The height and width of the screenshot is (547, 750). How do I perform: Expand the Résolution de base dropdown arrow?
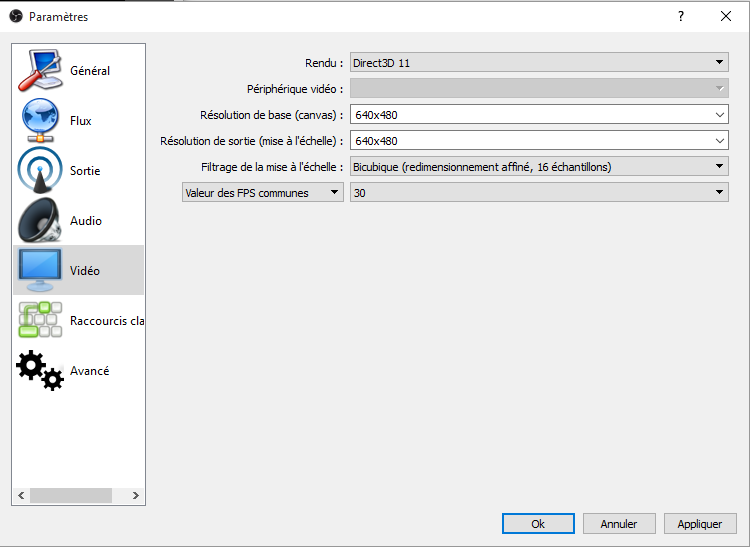720,115
